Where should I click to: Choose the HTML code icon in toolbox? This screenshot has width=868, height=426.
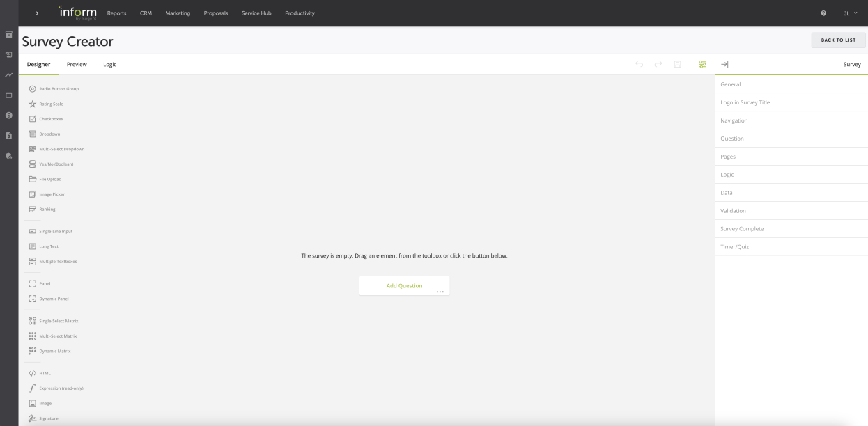[x=32, y=373]
